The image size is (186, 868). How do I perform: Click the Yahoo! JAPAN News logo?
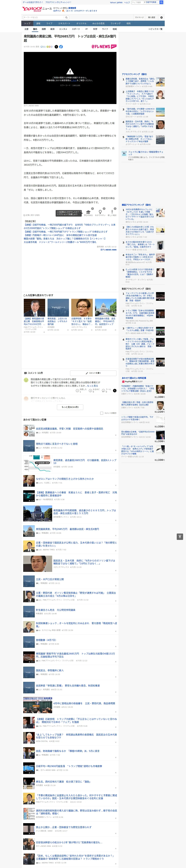click(x=37, y=9)
